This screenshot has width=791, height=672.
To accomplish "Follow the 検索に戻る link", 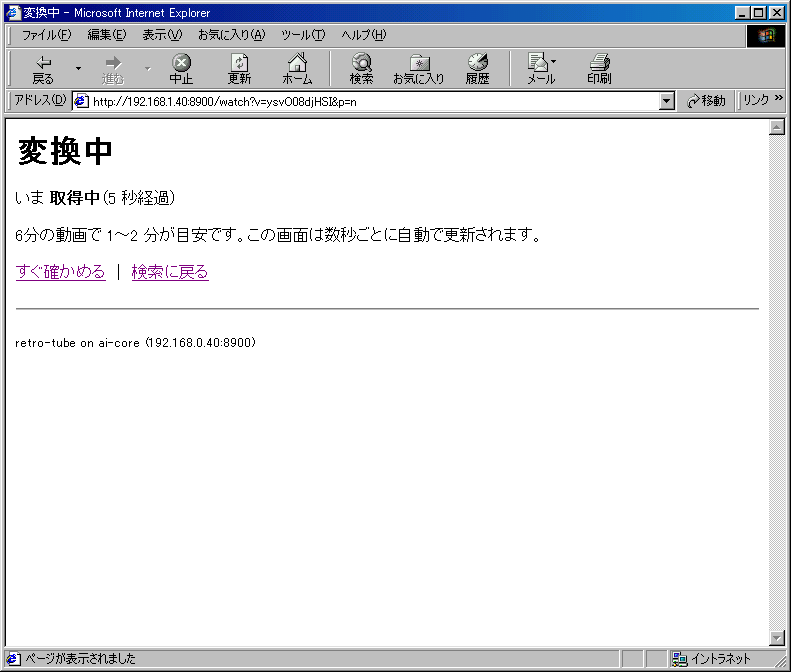I will [x=170, y=272].
